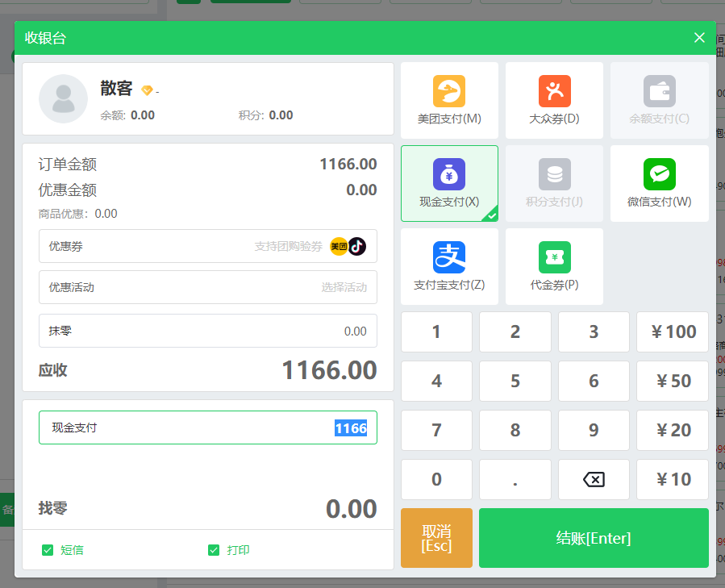
Task: Toggle the SMS (短信) checkbox
Action: click(x=48, y=550)
